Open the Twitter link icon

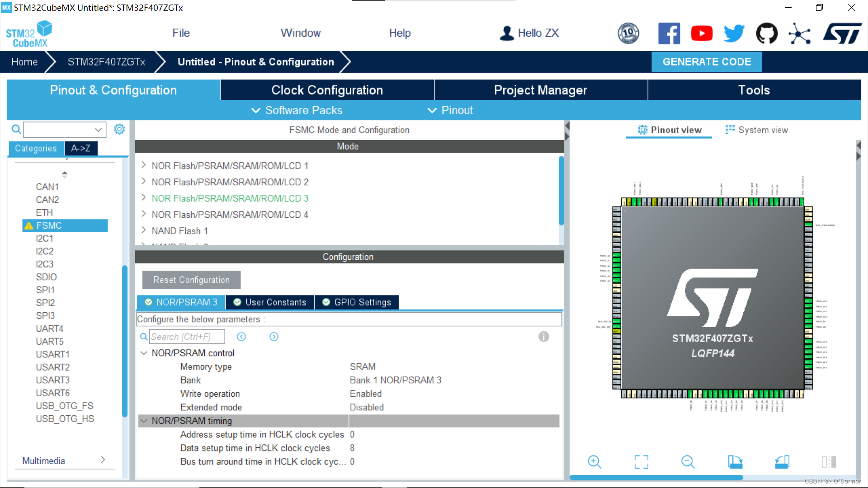coord(733,33)
